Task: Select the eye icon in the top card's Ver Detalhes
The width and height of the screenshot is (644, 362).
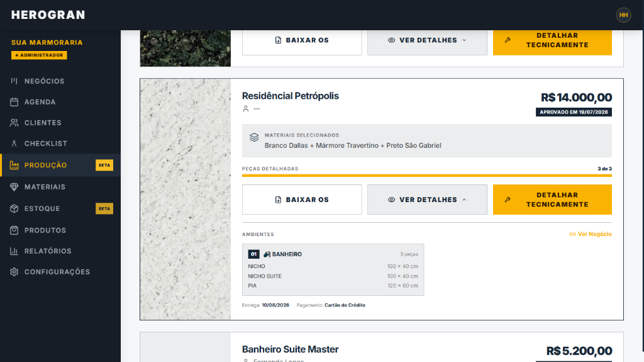Action: tap(391, 40)
